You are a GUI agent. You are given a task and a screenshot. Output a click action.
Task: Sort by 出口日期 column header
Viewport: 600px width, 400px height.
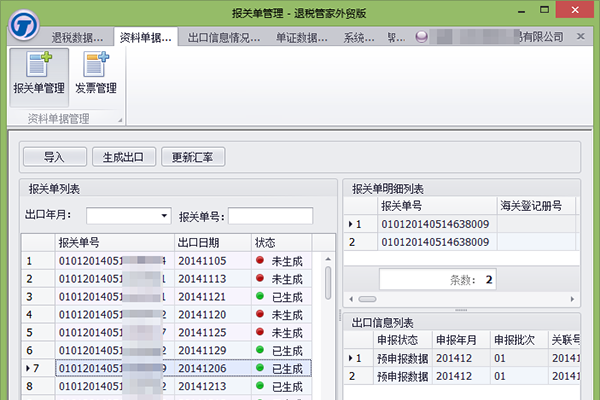[213, 243]
